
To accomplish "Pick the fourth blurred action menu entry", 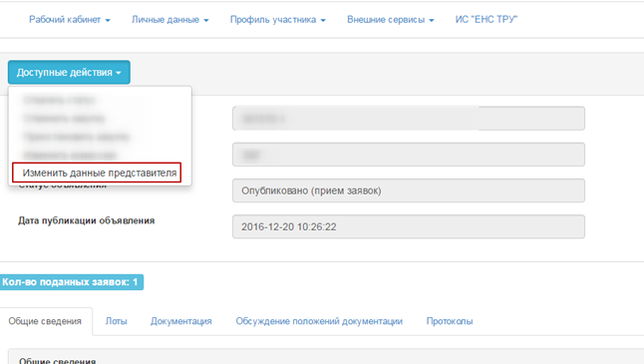I will (70, 155).
